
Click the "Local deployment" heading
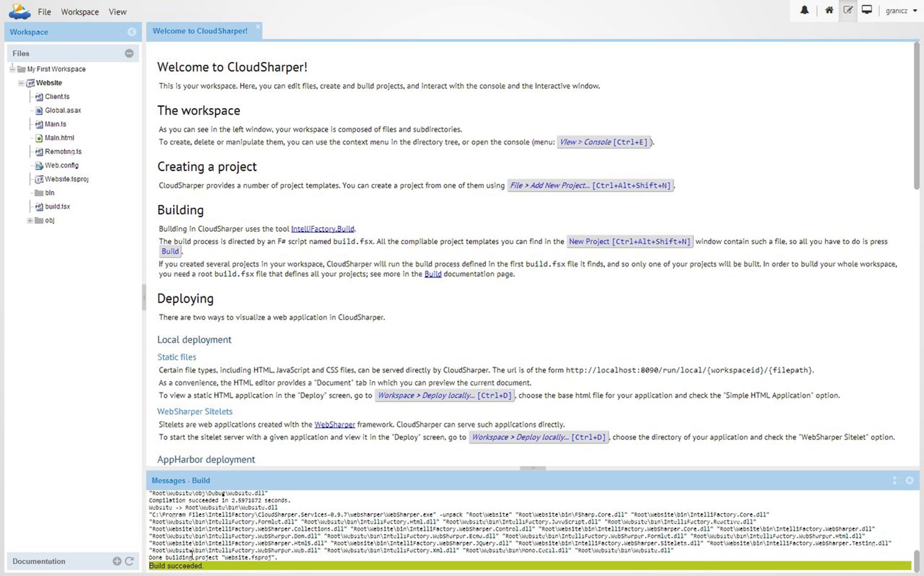194,340
